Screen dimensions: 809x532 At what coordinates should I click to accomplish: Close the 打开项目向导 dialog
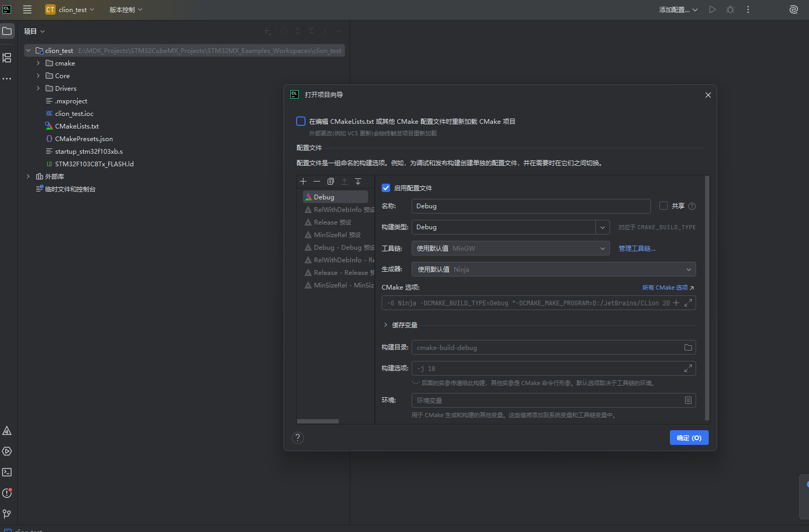[x=708, y=95]
